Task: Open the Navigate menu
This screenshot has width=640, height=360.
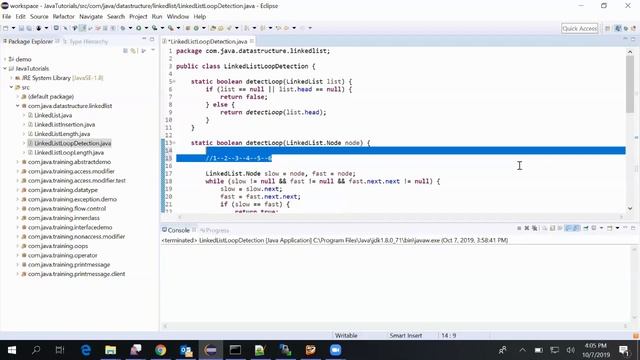Action: tap(91, 17)
